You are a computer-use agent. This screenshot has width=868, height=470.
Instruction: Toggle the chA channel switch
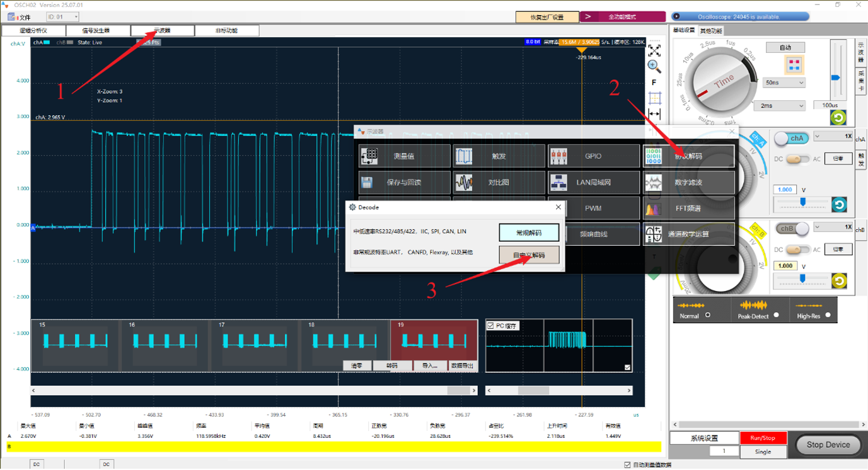tap(791, 138)
